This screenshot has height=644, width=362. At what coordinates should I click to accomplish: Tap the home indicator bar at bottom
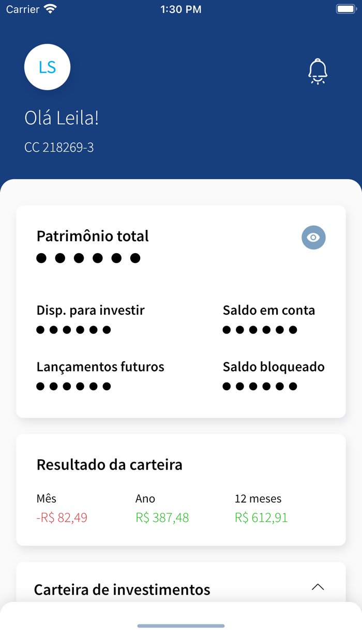point(181,626)
